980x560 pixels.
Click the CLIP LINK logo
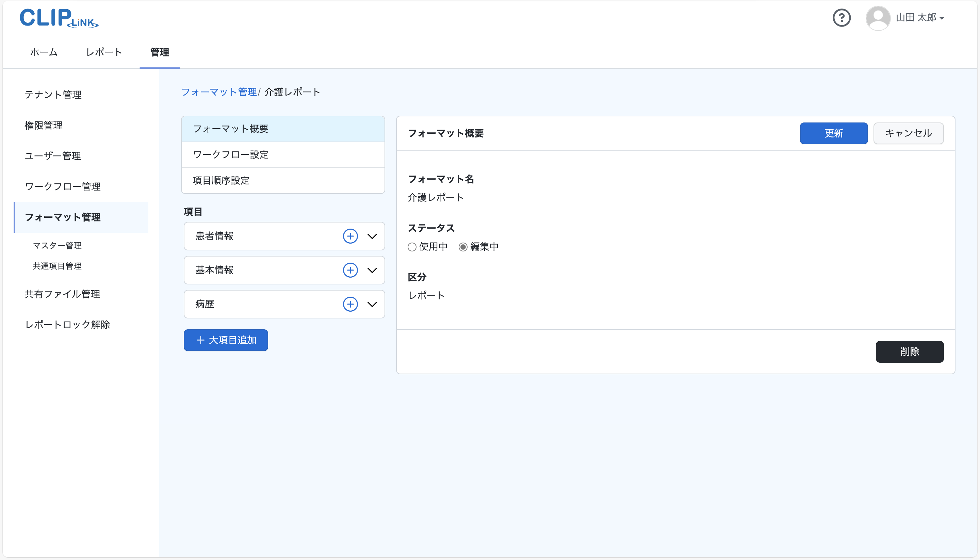click(x=59, y=18)
